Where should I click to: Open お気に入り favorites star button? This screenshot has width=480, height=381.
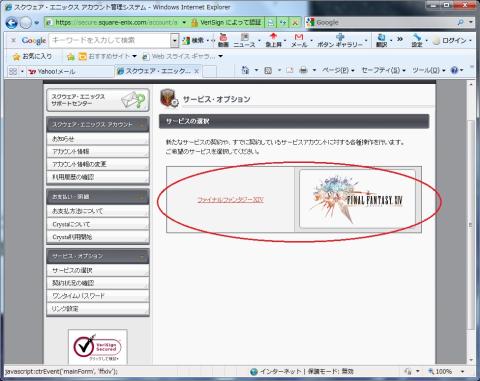click(32, 56)
